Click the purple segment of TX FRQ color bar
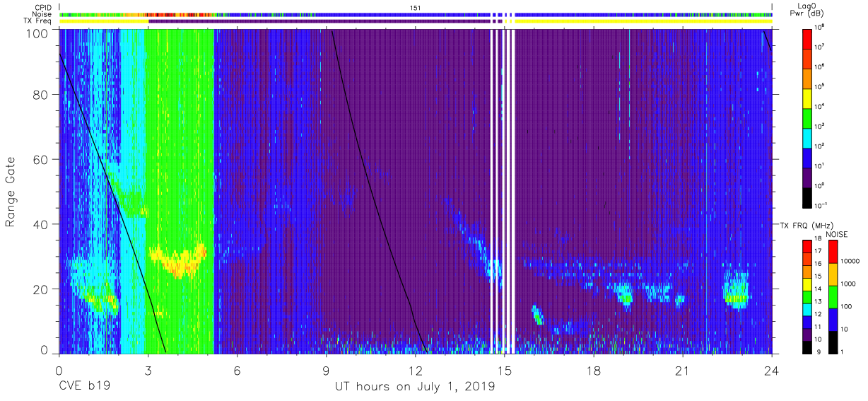Viewport: 868px width, 401px height. coord(807,334)
